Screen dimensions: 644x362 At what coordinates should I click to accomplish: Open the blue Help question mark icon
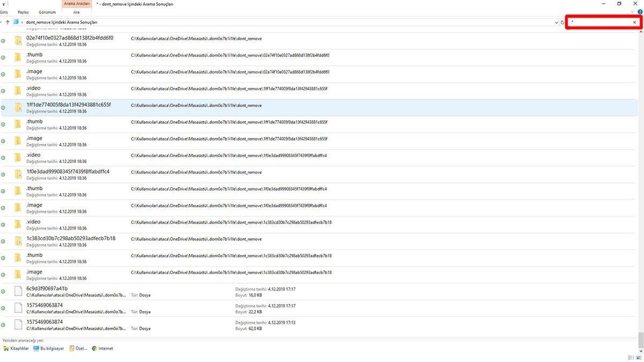point(640,11)
